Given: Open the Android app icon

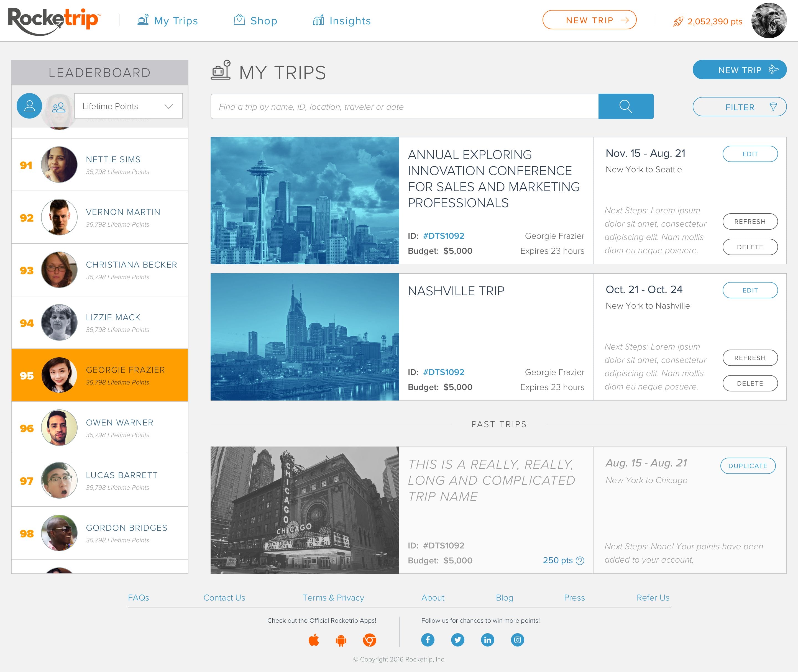Looking at the screenshot, I should tap(341, 640).
